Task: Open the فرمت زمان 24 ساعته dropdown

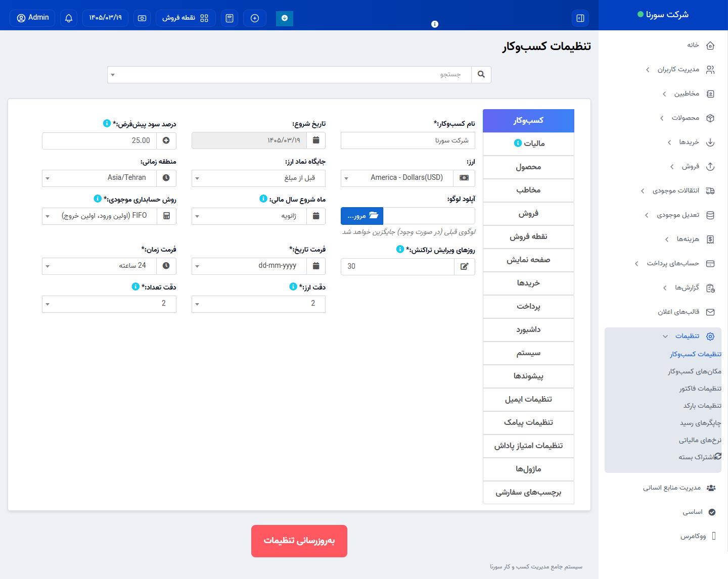Action: point(99,266)
